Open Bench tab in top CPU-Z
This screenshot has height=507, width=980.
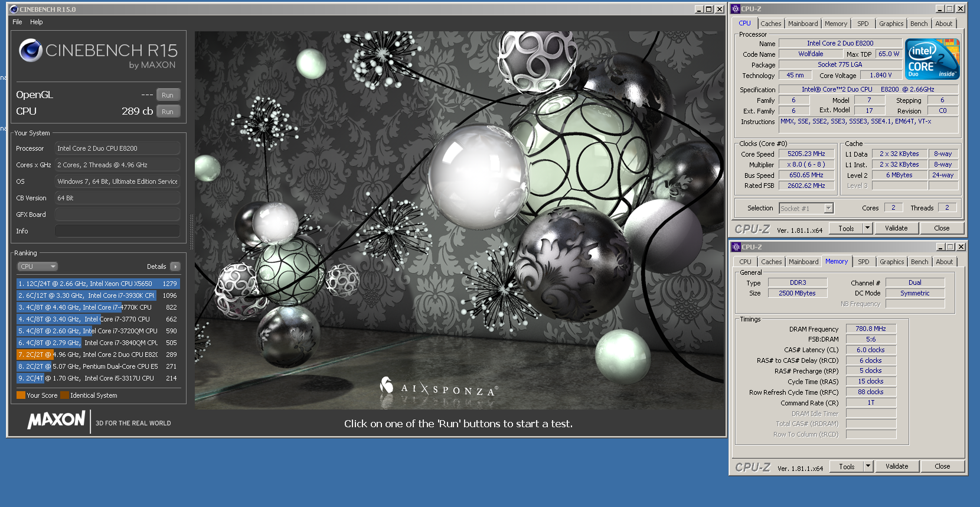click(919, 24)
